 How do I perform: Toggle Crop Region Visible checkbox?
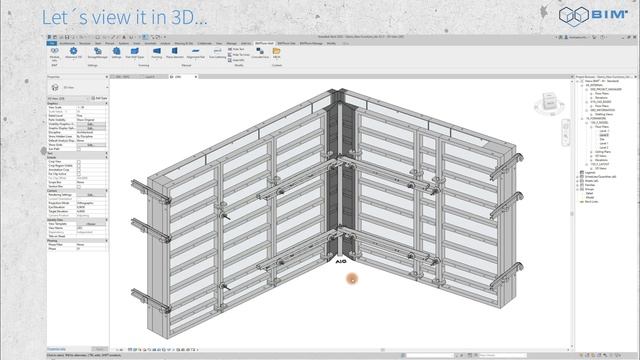[x=79, y=166]
